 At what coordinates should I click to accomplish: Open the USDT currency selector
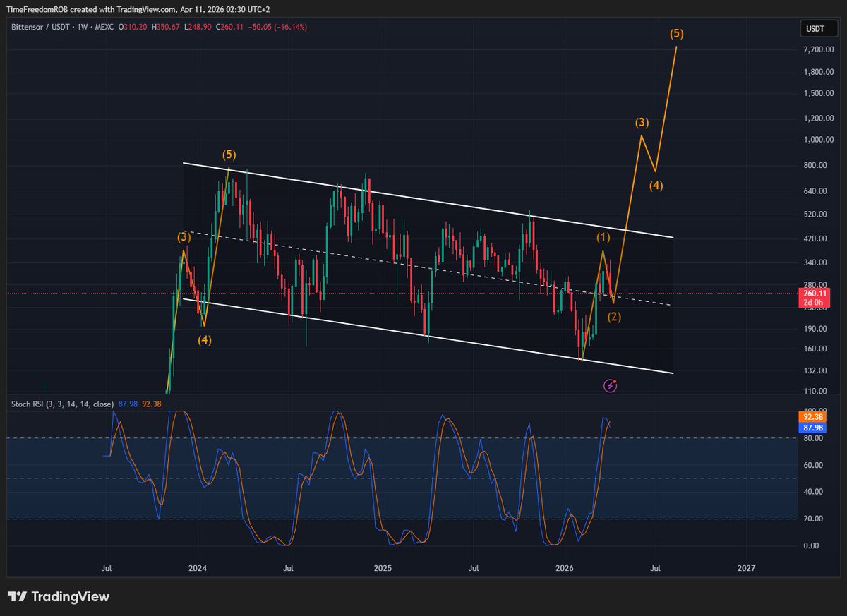click(x=815, y=29)
